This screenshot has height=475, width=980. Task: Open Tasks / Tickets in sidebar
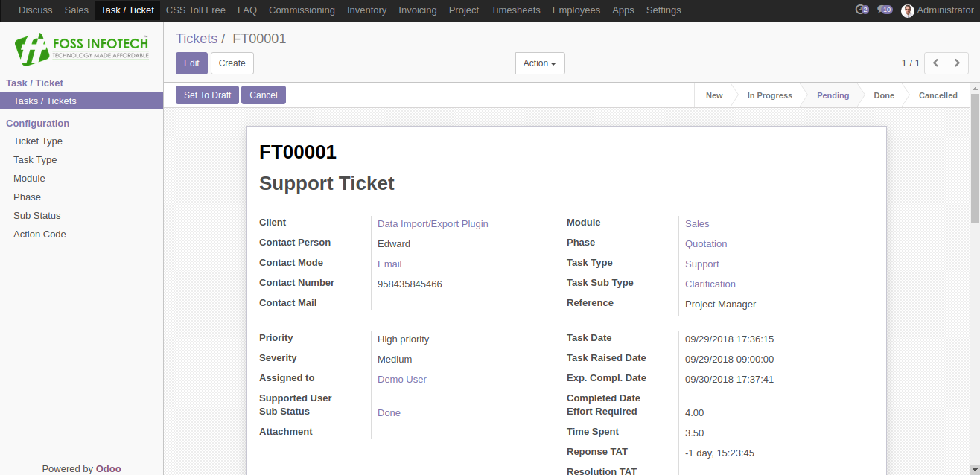pyautogui.click(x=81, y=101)
